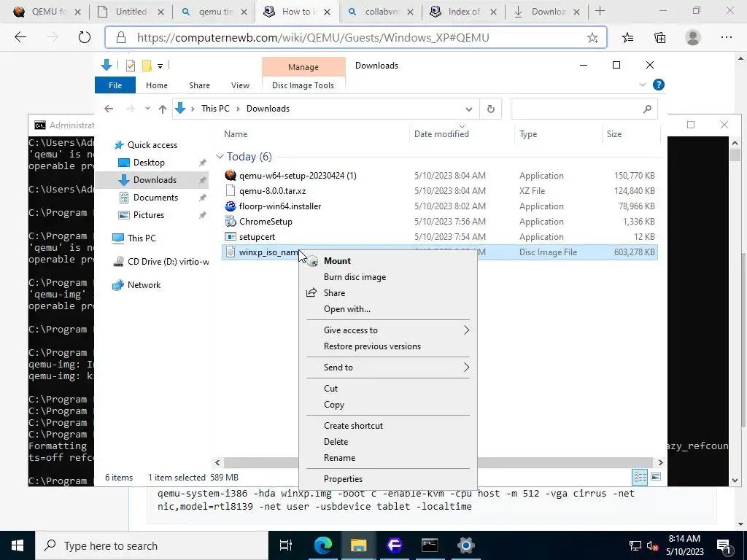Image resolution: width=747 pixels, height=560 pixels.
Task: Select This PC in navigation pane
Action: (142, 238)
